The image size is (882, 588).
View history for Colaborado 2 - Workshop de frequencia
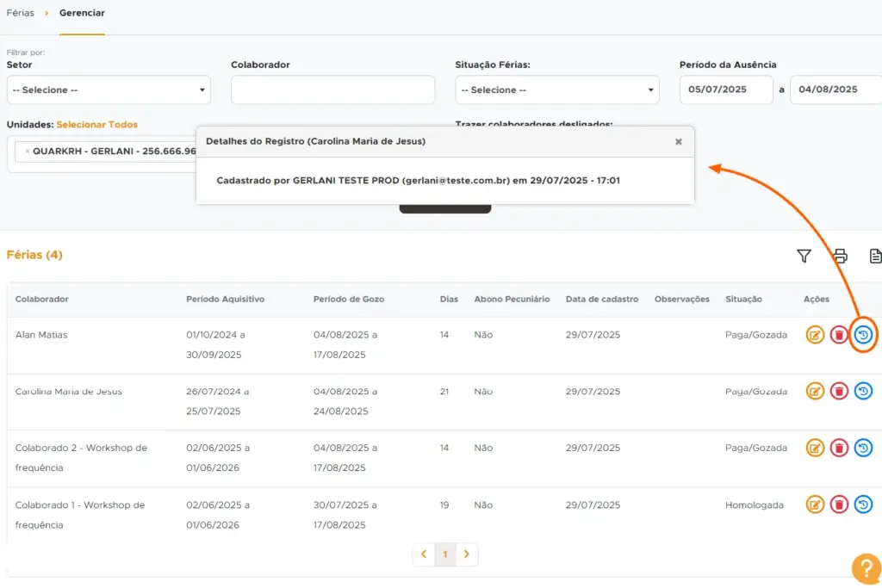click(864, 448)
